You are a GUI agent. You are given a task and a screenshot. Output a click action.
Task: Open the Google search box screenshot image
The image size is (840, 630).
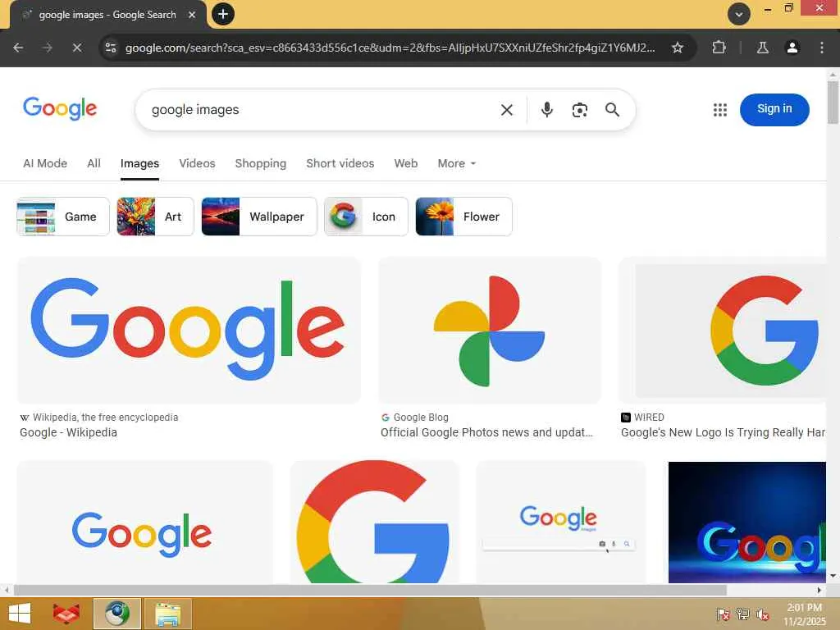(x=560, y=523)
